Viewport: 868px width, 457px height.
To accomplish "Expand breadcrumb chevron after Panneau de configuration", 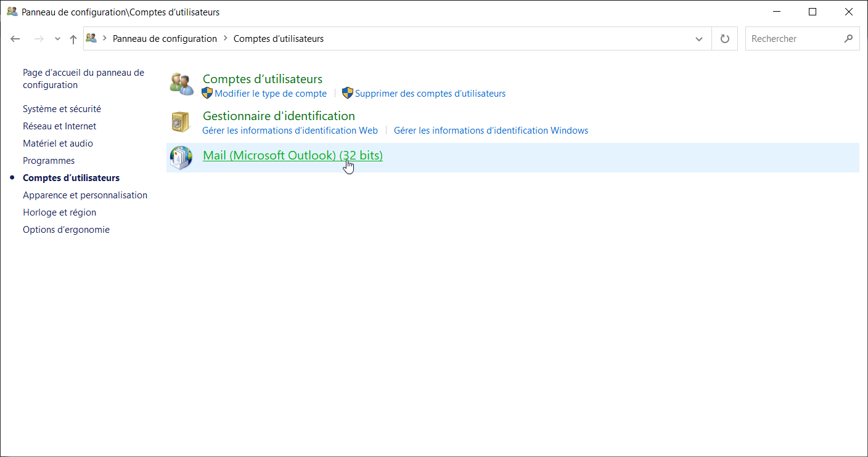I will pyautogui.click(x=225, y=39).
